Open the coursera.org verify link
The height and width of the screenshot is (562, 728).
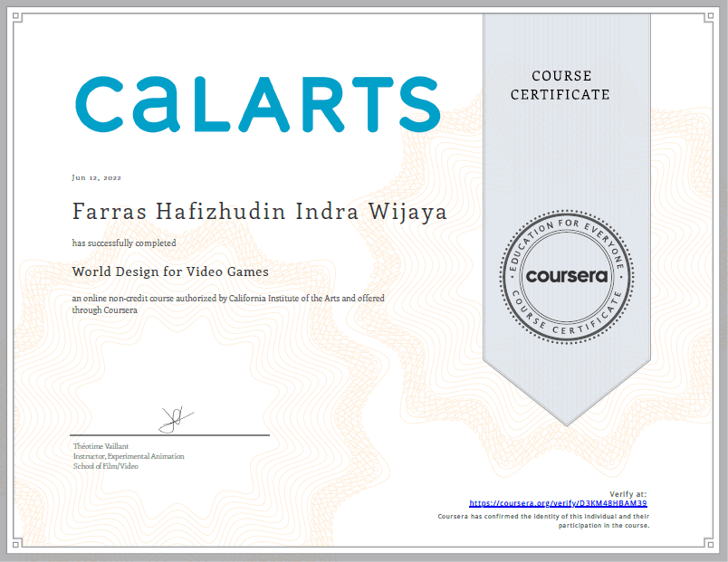point(558,503)
